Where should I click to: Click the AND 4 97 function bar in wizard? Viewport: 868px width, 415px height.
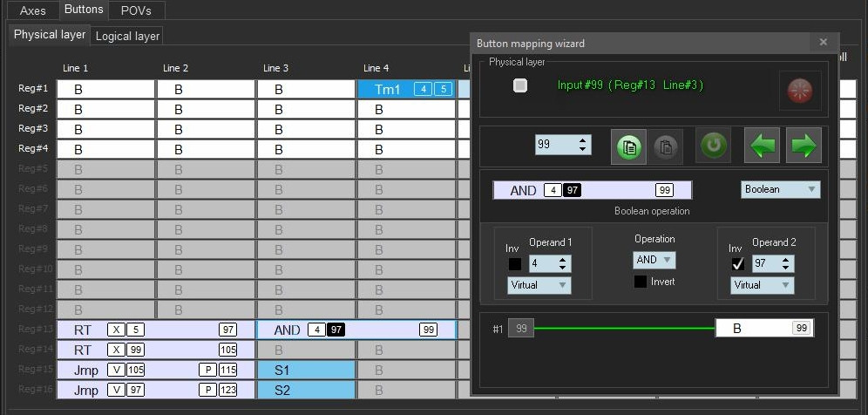point(593,191)
